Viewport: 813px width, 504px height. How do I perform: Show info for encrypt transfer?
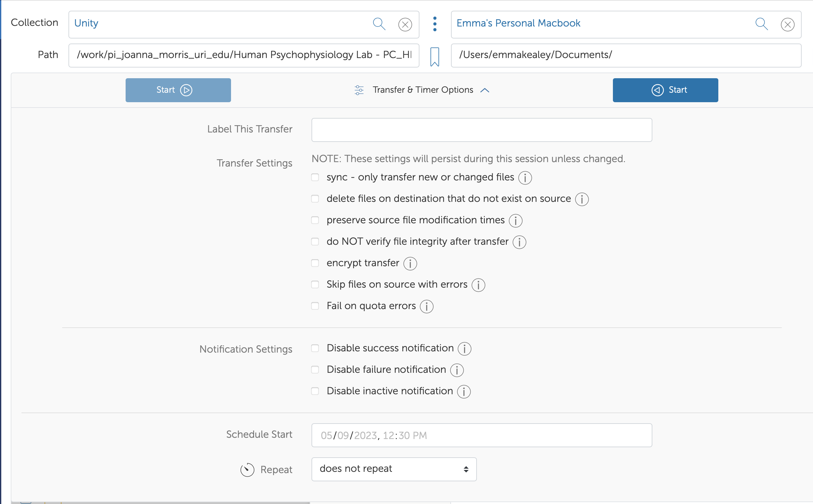[410, 263]
